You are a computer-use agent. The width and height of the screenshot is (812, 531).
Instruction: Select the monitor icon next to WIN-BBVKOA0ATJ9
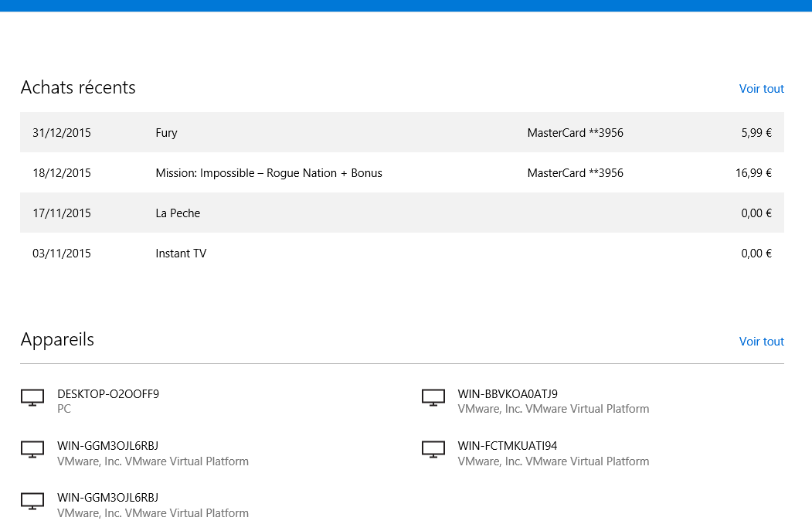pos(433,398)
